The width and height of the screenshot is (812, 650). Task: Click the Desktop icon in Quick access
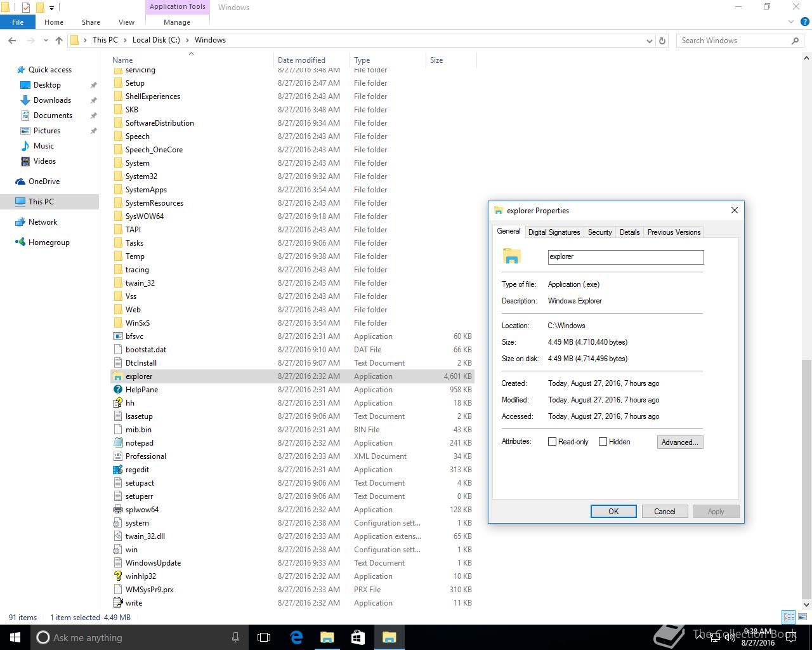pos(25,85)
